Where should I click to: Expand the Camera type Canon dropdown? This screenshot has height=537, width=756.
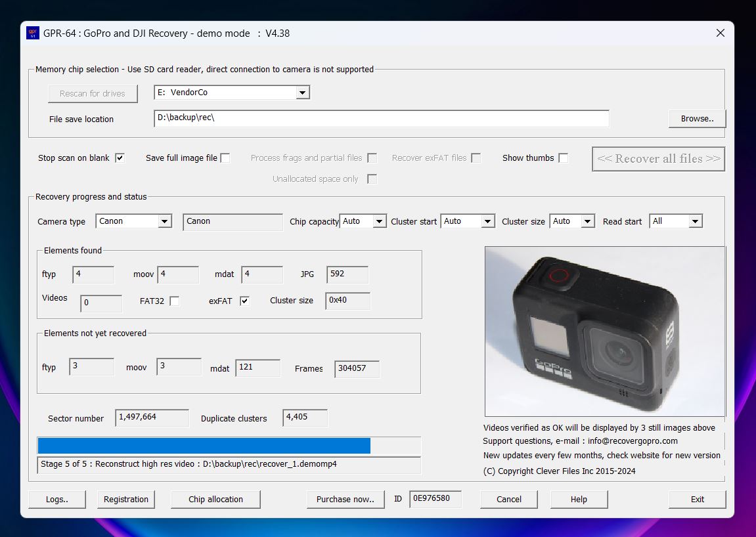pyautogui.click(x=164, y=221)
